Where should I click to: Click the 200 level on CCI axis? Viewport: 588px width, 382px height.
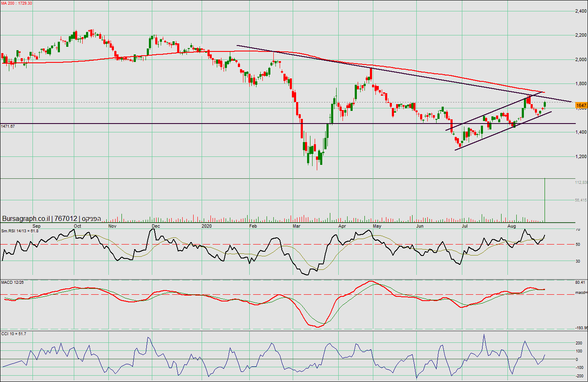click(580, 343)
